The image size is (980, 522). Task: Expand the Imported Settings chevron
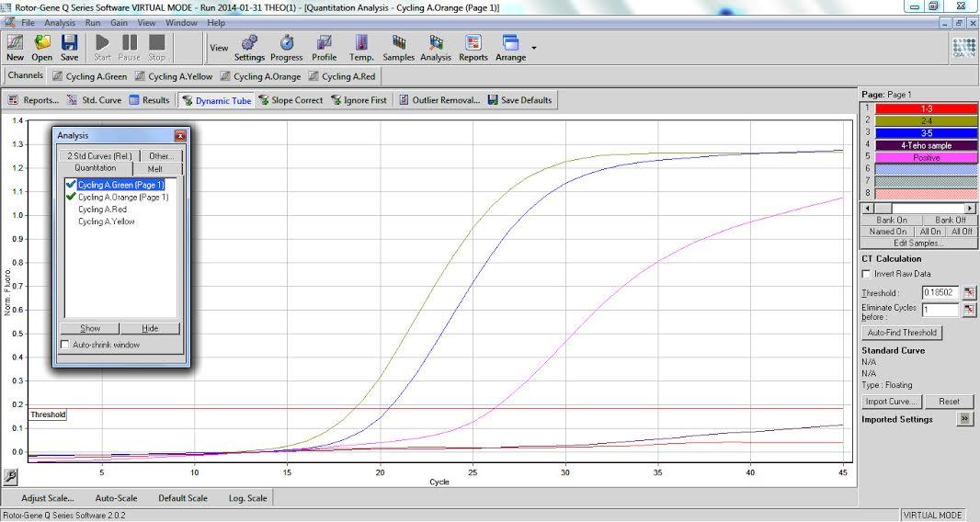click(965, 419)
